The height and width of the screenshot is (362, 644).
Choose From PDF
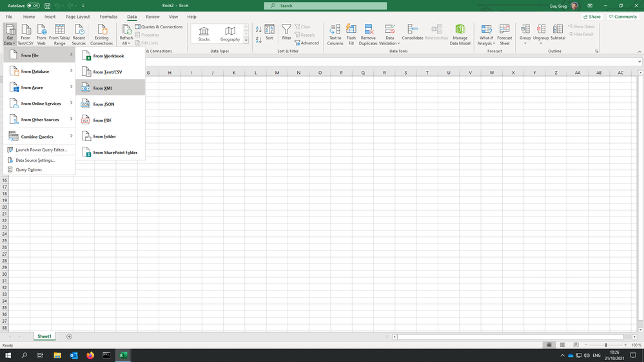coord(110,120)
